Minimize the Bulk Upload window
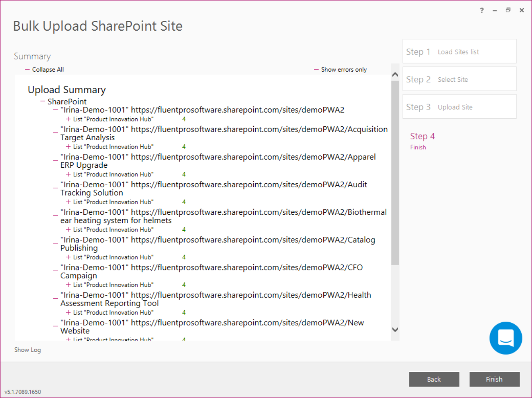Screen dimensions: 532x398 [x=495, y=10]
